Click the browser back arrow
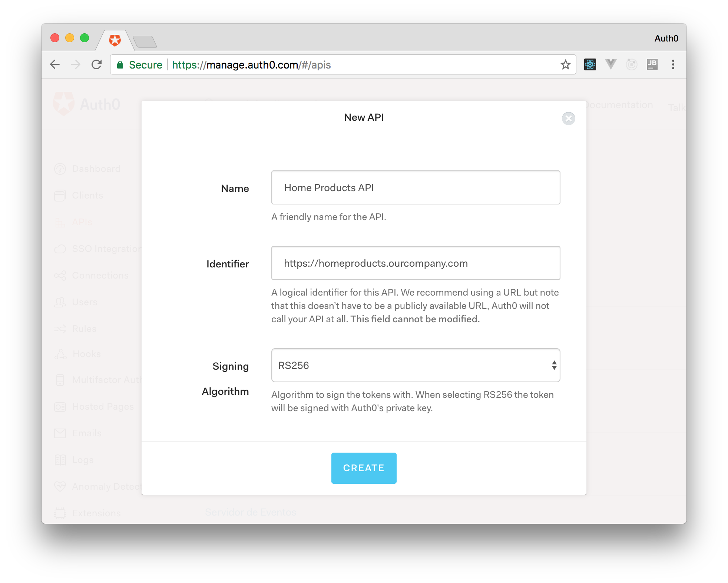728x583 pixels. [55, 65]
